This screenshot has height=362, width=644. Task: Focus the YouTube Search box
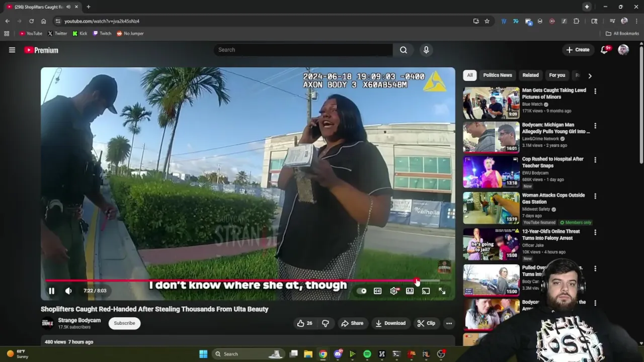point(303,50)
